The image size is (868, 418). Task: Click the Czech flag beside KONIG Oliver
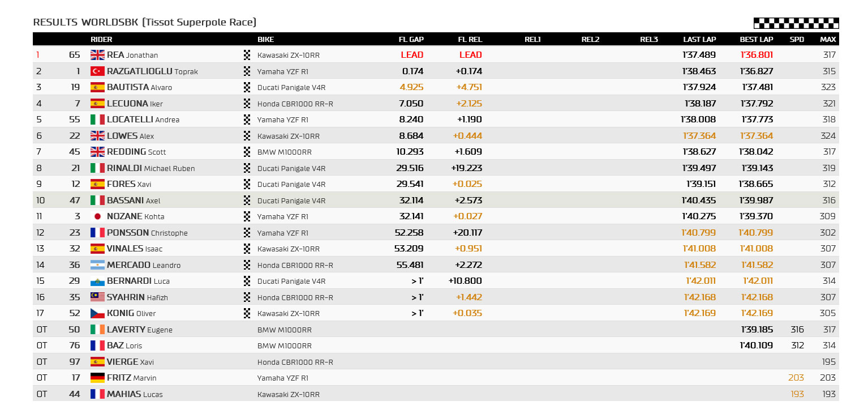tap(97, 313)
